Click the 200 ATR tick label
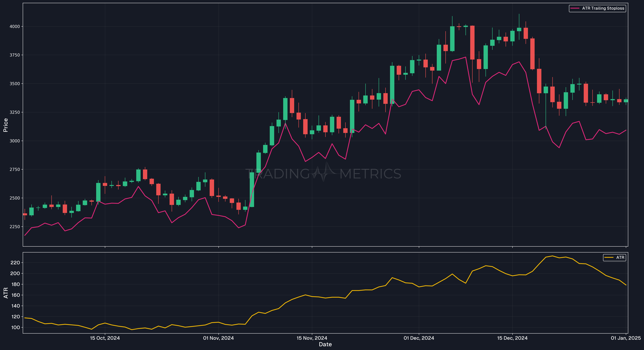Viewport: 644px width, 350px height. tap(15, 274)
